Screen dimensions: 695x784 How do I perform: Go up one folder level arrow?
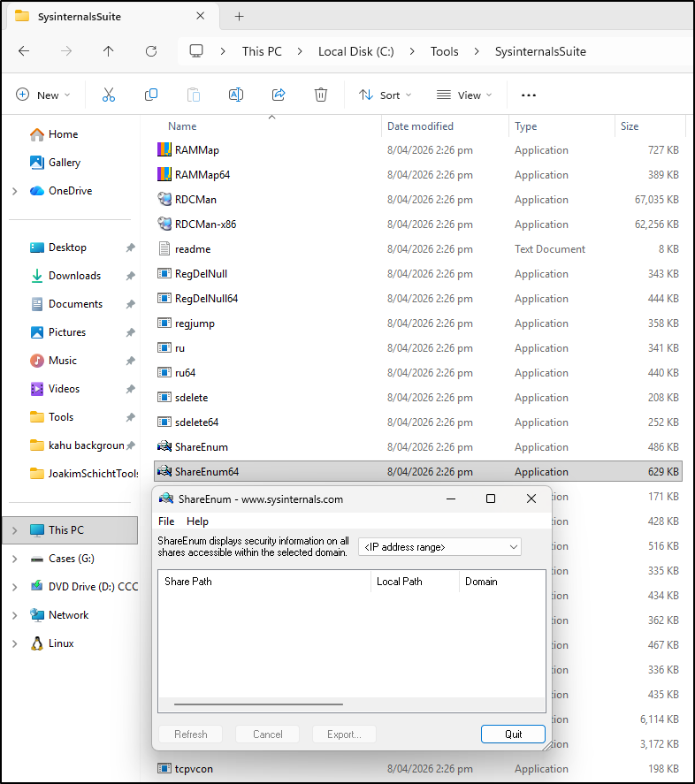pyautogui.click(x=108, y=51)
